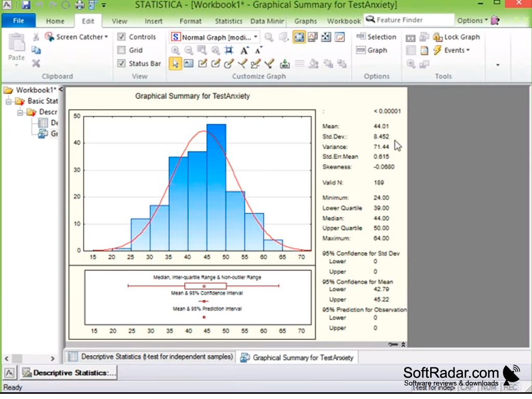Click the line chart graph icon

[x=340, y=37]
